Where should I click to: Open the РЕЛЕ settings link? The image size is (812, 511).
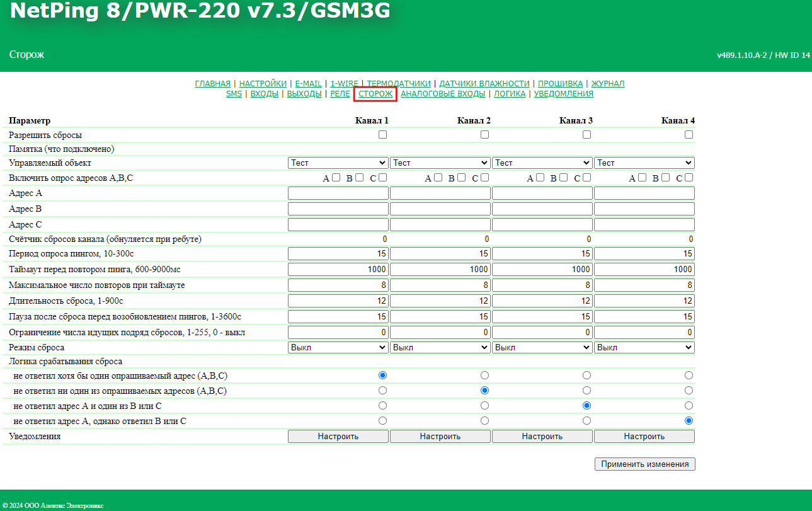click(340, 94)
